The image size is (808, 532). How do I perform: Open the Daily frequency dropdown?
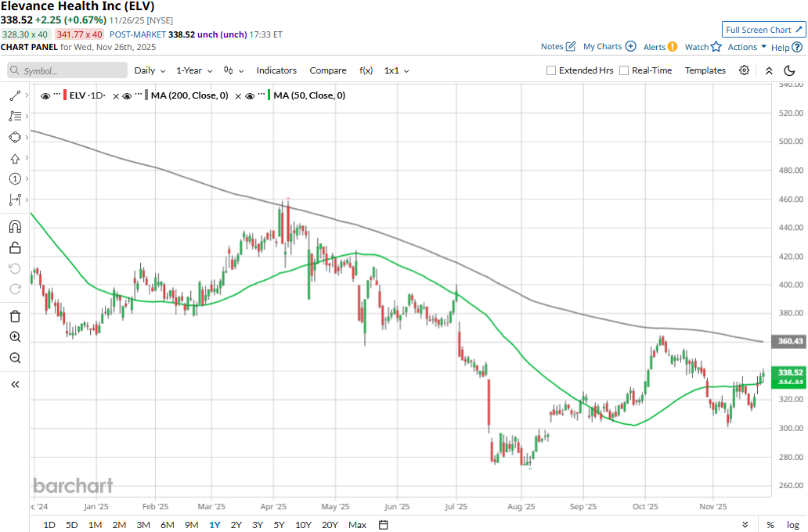(150, 70)
